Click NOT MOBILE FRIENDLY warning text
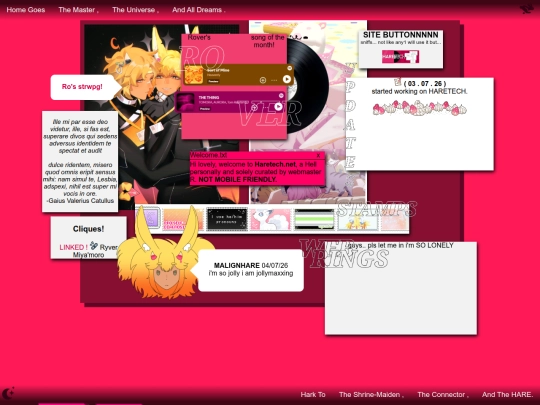Image resolution: width=540 pixels, height=405 pixels. point(238,179)
